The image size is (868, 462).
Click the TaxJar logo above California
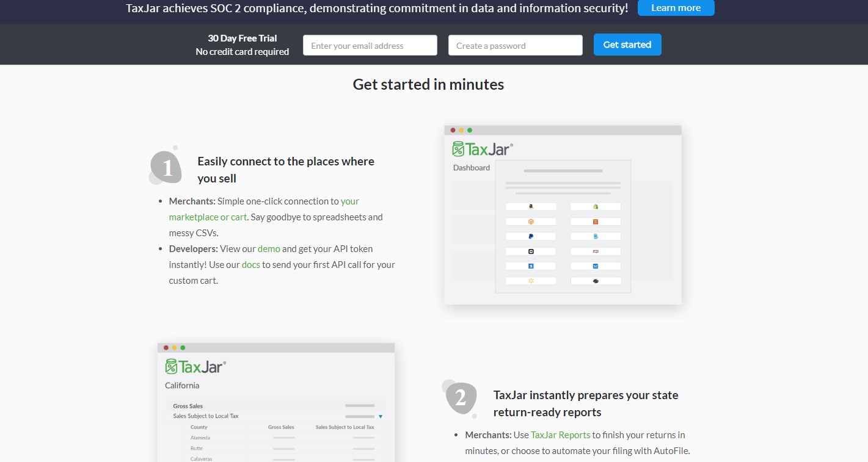pyautogui.click(x=195, y=366)
